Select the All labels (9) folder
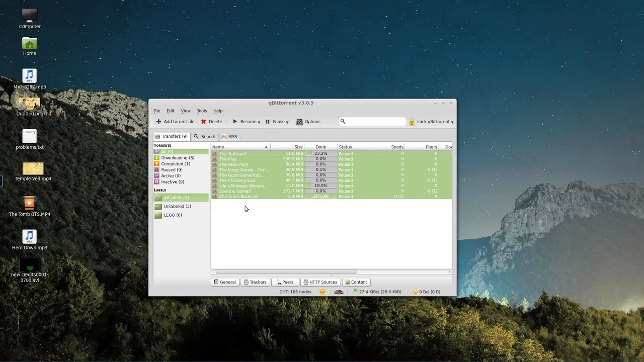The height and width of the screenshot is (362, 644). [x=181, y=198]
